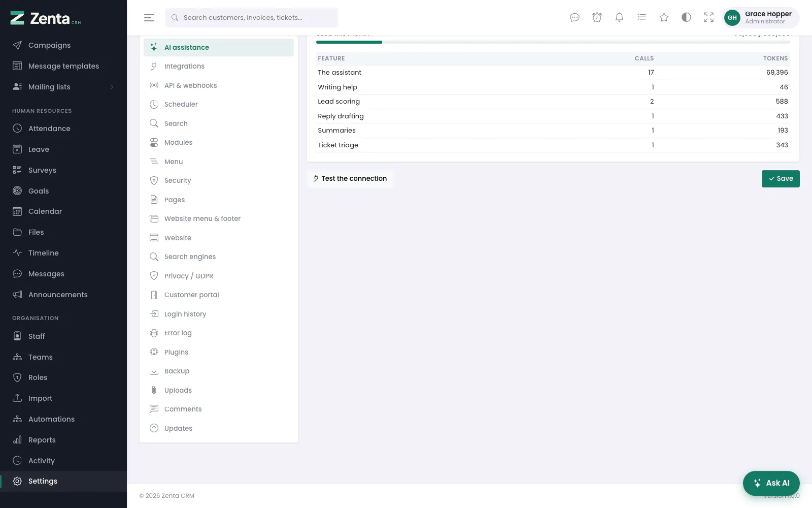812x508 pixels.
Task: Click the TOKENS column header
Action: click(x=775, y=58)
